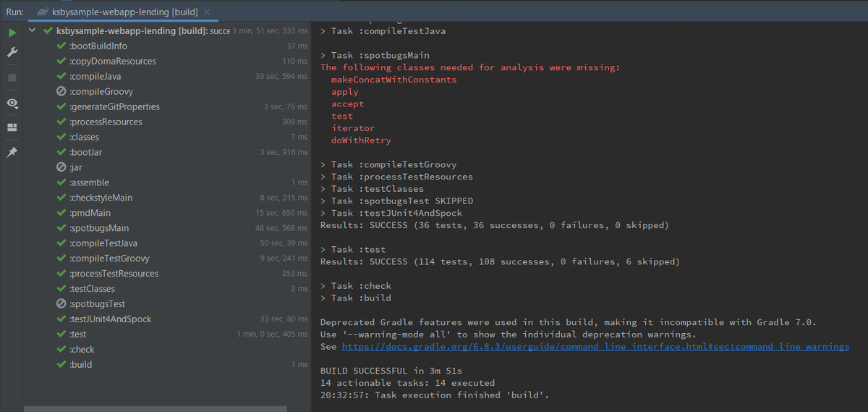Click the 'Results: SUCCESS (114 tests' line

point(500,261)
